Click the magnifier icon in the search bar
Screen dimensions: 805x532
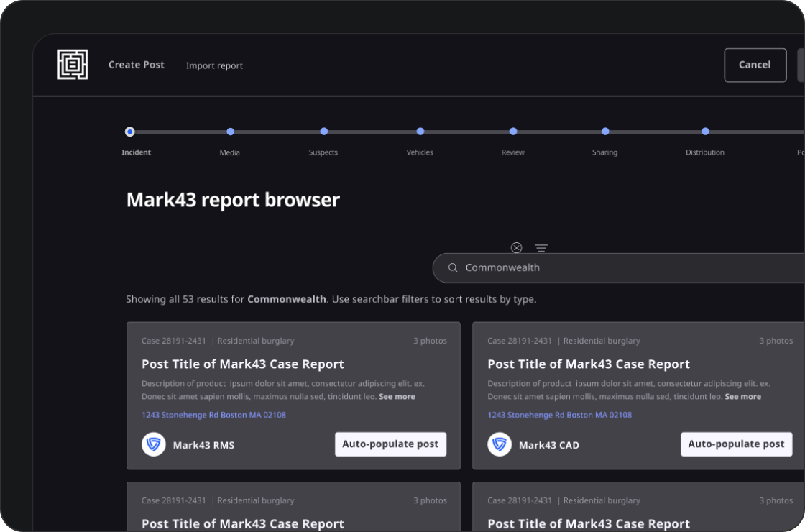[453, 267]
